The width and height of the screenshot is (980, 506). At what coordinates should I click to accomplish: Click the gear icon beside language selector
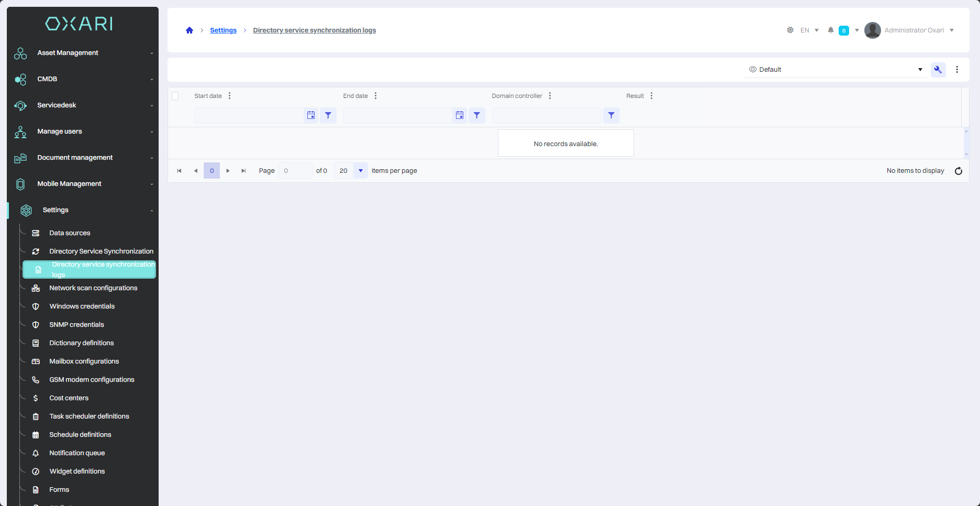tap(790, 30)
